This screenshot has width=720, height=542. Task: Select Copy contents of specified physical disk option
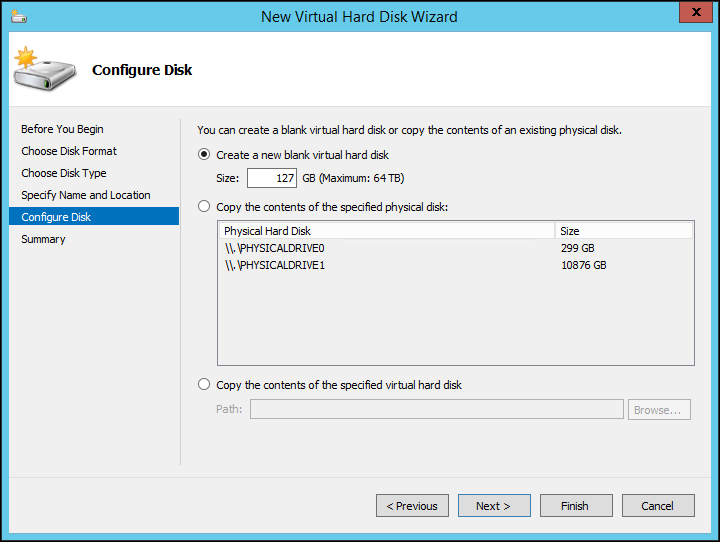[x=205, y=207]
